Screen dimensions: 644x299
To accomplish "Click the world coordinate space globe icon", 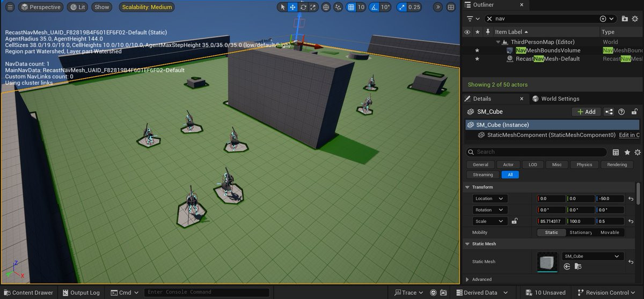I will pyautogui.click(x=326, y=7).
